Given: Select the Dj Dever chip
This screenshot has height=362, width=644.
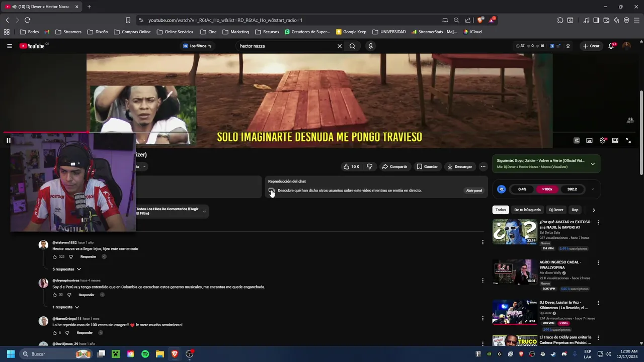Looking at the screenshot, I should [x=556, y=210].
